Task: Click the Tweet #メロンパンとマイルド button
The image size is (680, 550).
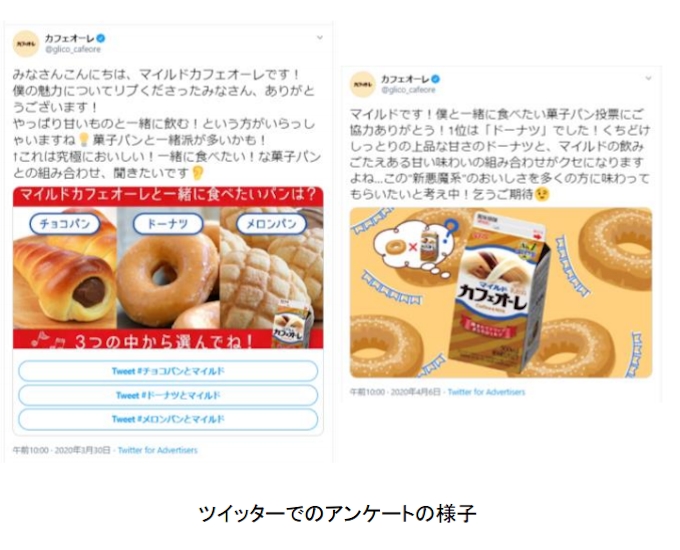Action: click(x=168, y=419)
